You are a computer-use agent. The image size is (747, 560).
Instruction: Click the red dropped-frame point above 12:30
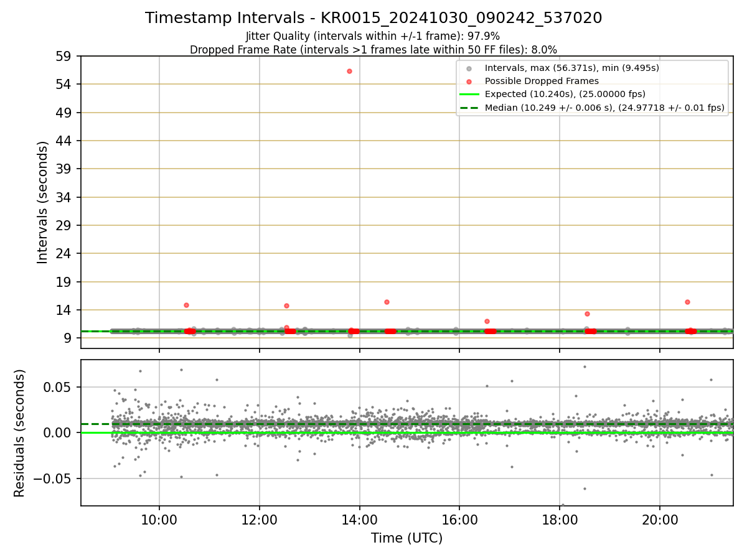[286, 306]
